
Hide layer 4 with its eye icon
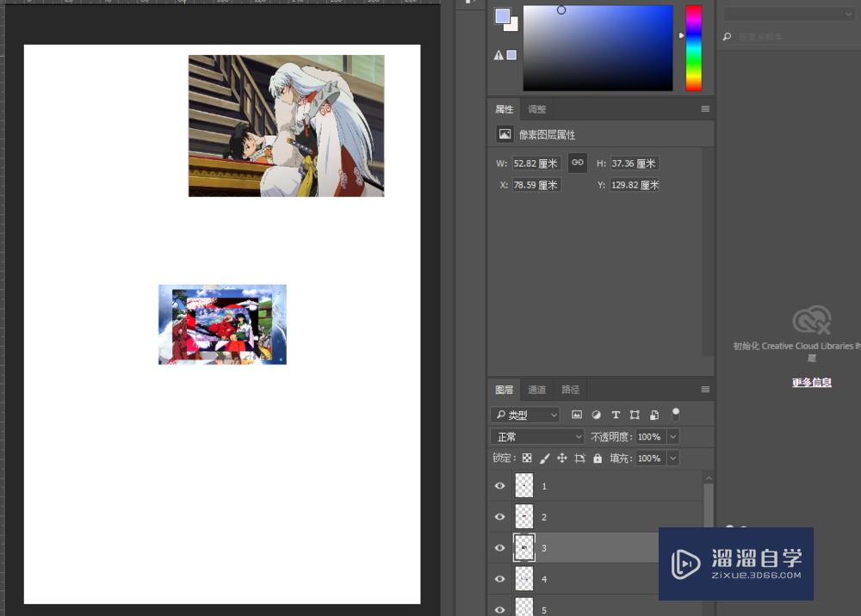click(x=499, y=579)
